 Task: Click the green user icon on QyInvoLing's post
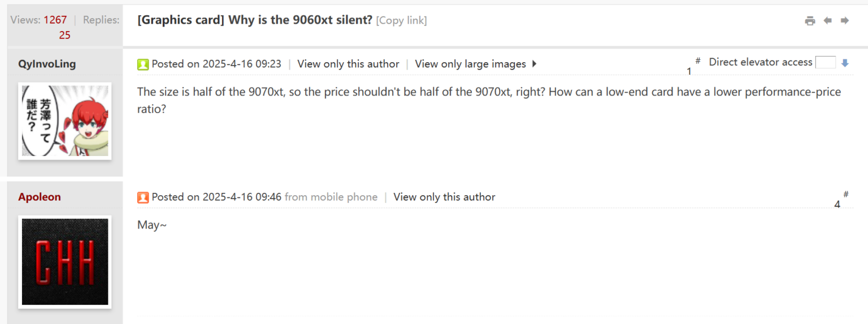pos(143,64)
